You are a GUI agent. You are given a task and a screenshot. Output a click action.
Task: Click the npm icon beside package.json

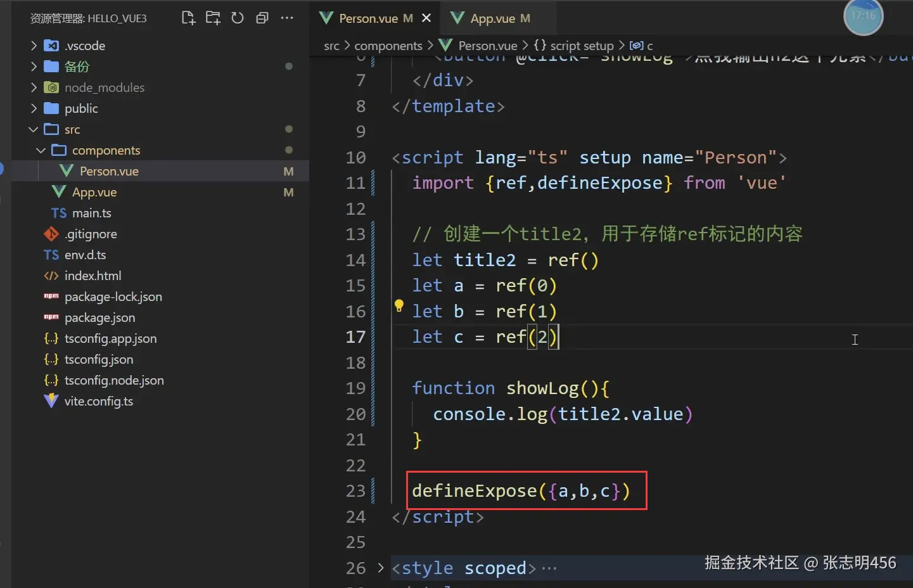click(51, 317)
